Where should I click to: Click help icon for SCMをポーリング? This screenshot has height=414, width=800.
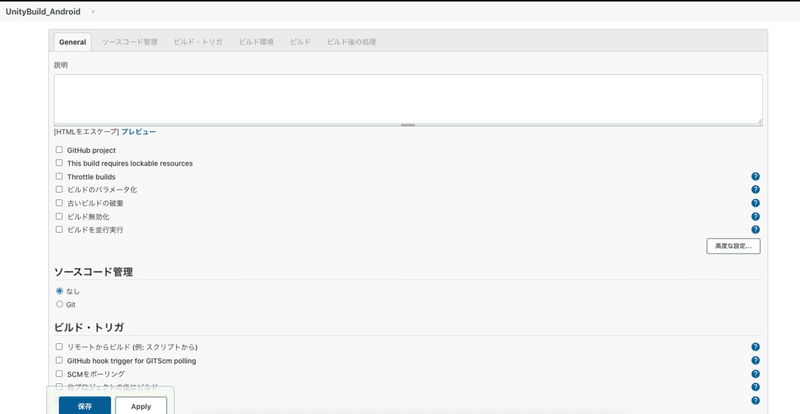pyautogui.click(x=755, y=373)
